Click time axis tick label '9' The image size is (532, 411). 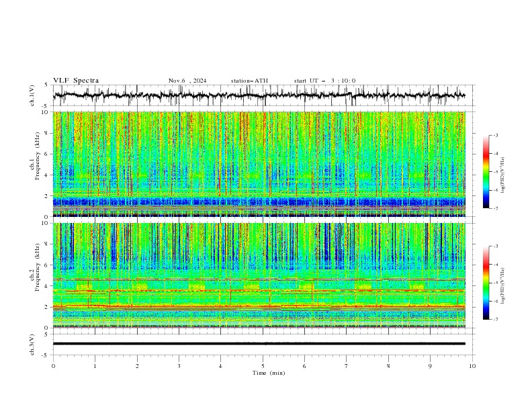pyautogui.click(x=430, y=366)
